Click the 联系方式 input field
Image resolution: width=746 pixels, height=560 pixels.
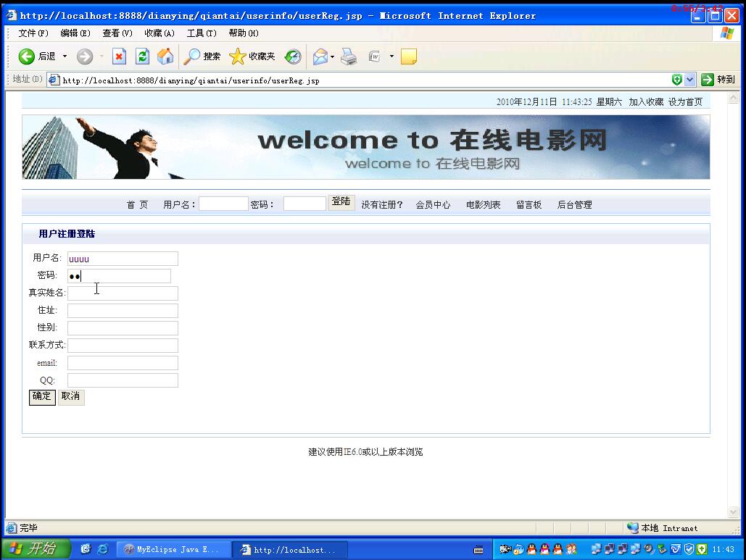tap(123, 346)
